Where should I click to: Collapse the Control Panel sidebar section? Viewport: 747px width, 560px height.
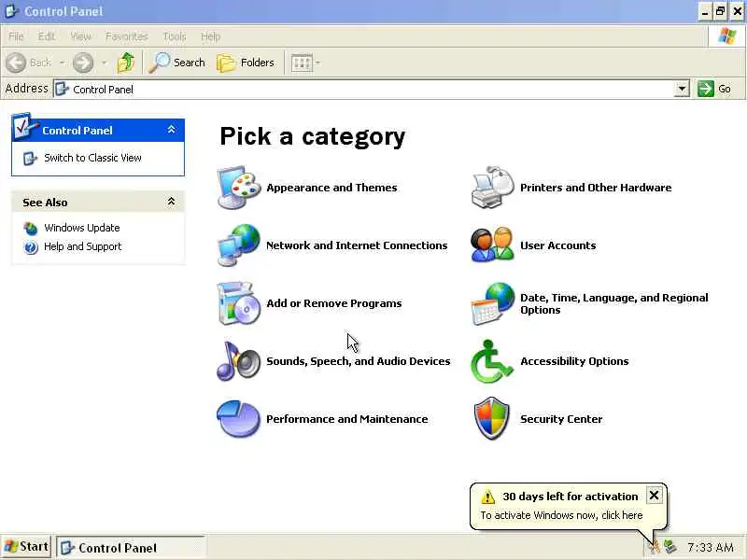pos(172,130)
